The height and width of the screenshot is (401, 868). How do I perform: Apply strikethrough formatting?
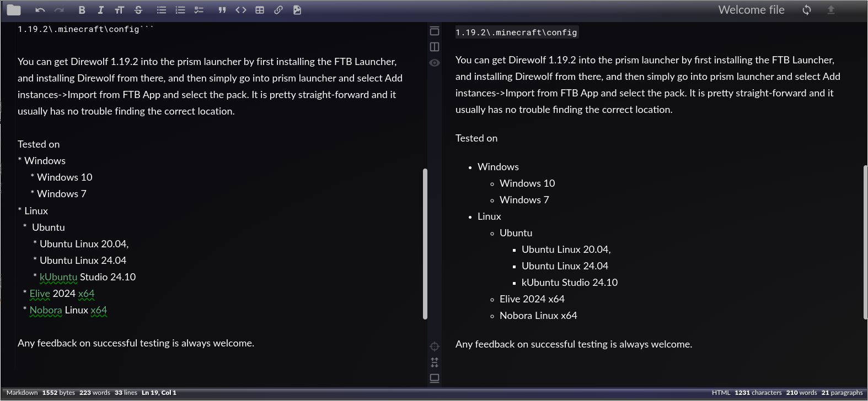tap(138, 10)
